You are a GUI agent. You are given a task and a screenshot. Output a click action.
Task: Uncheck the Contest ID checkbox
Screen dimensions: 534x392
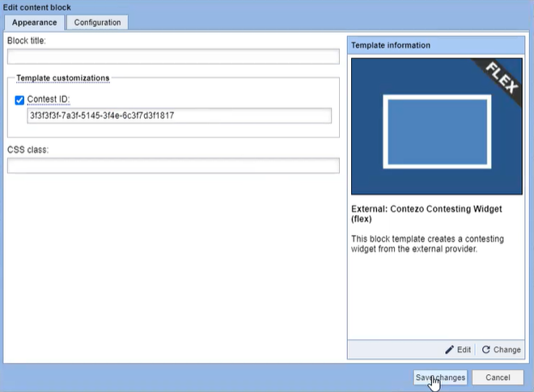point(19,99)
